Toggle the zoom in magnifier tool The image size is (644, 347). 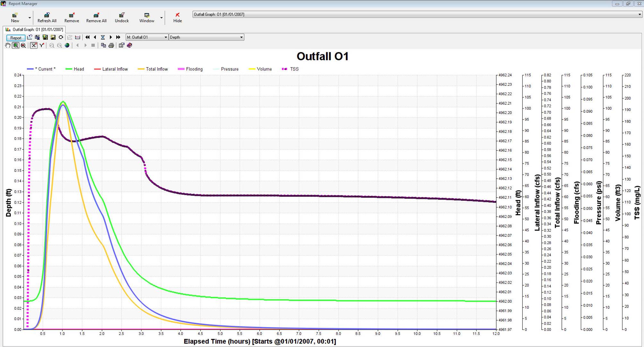(16, 45)
